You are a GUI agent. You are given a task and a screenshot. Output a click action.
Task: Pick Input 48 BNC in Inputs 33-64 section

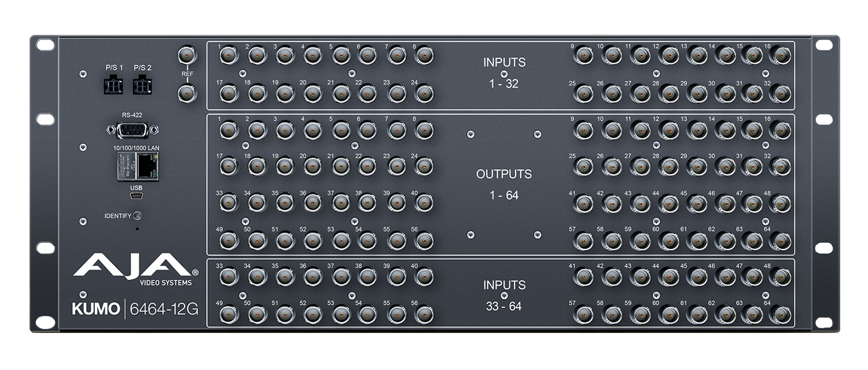[782, 277]
